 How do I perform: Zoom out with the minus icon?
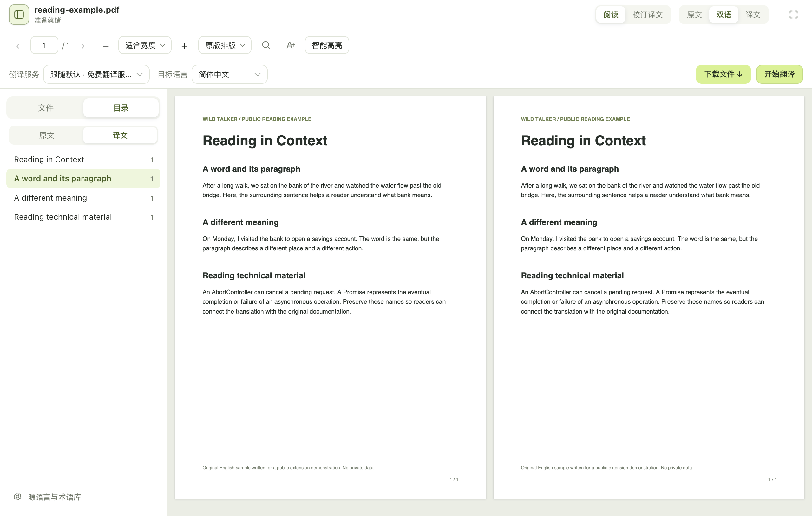[x=106, y=46]
